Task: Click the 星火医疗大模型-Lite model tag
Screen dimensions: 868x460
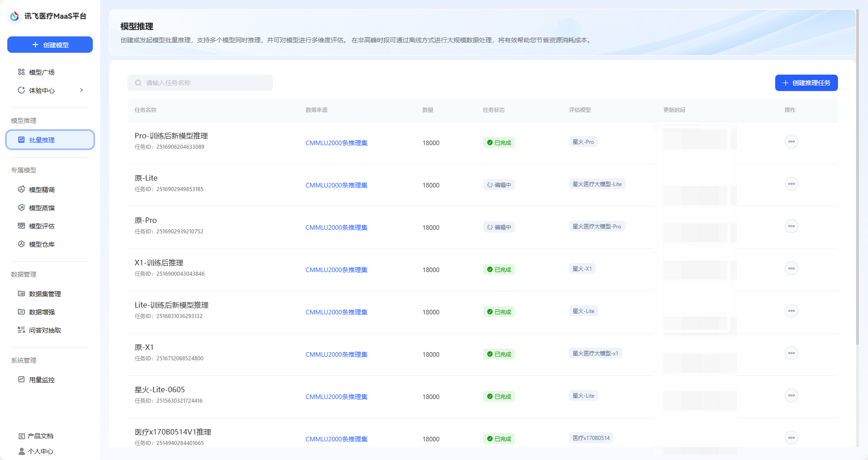Action: tap(597, 184)
